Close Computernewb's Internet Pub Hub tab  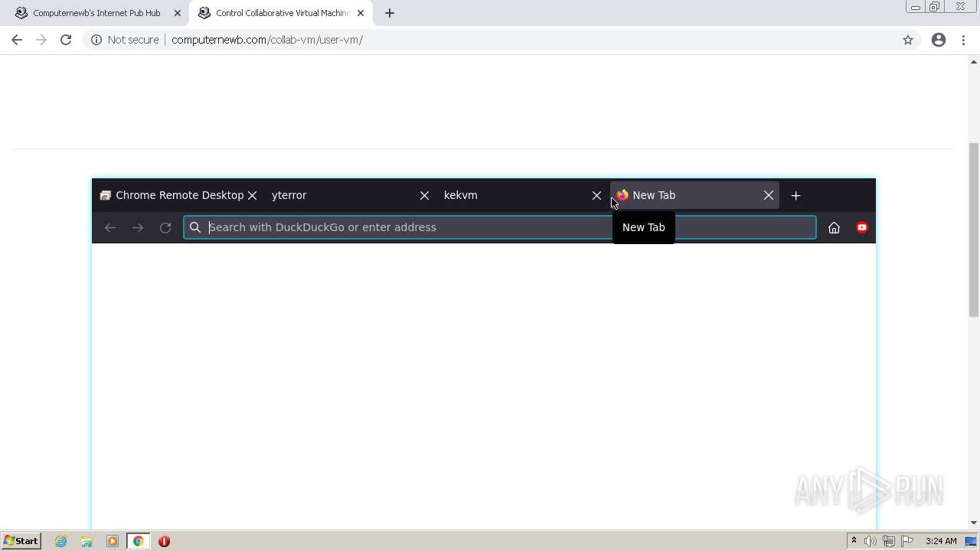(x=178, y=13)
